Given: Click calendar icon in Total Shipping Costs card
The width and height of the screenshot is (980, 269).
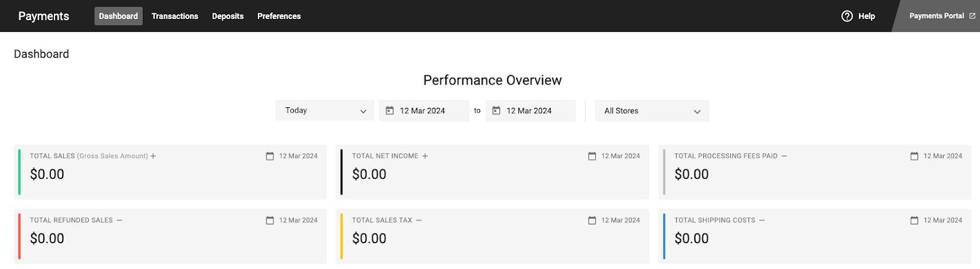Looking at the screenshot, I should pos(914,221).
